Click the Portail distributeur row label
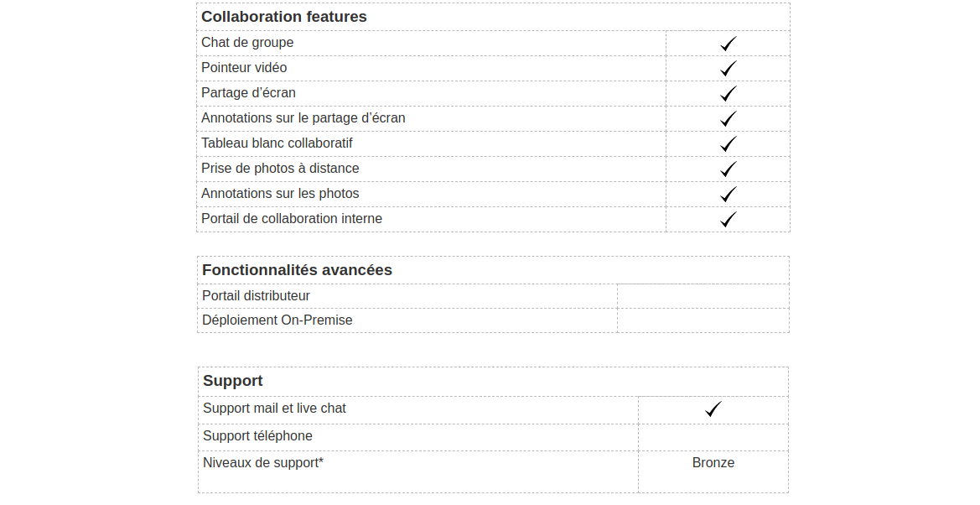Screen dimensions: 980x505 click(256, 296)
